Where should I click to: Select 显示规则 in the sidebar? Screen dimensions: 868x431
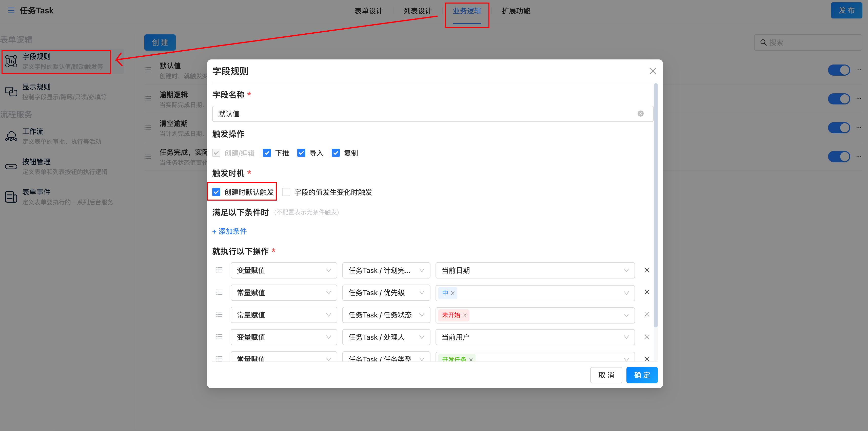(62, 92)
